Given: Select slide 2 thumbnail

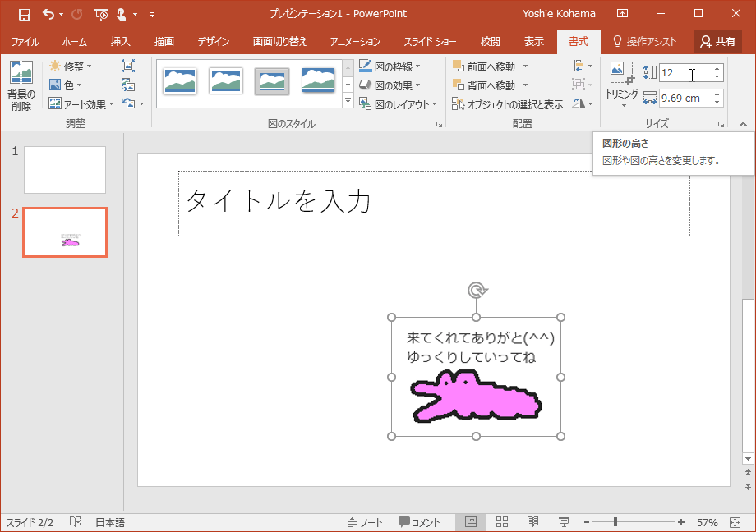Looking at the screenshot, I should [65, 232].
